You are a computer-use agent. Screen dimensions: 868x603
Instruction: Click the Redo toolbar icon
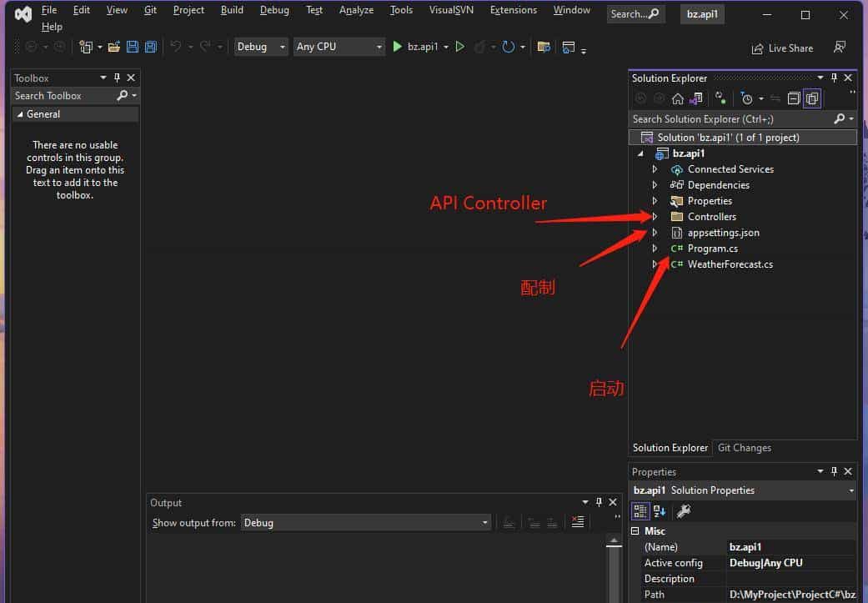tap(205, 47)
